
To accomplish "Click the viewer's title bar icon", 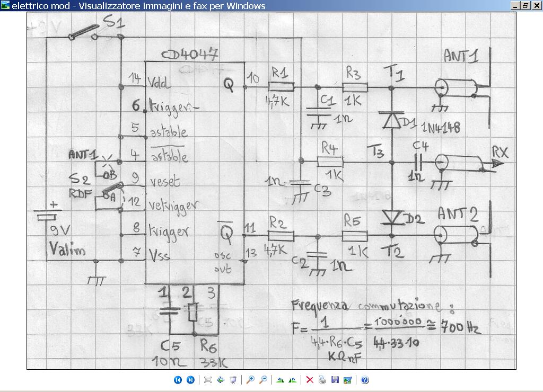I will pyautogui.click(x=5, y=5).
